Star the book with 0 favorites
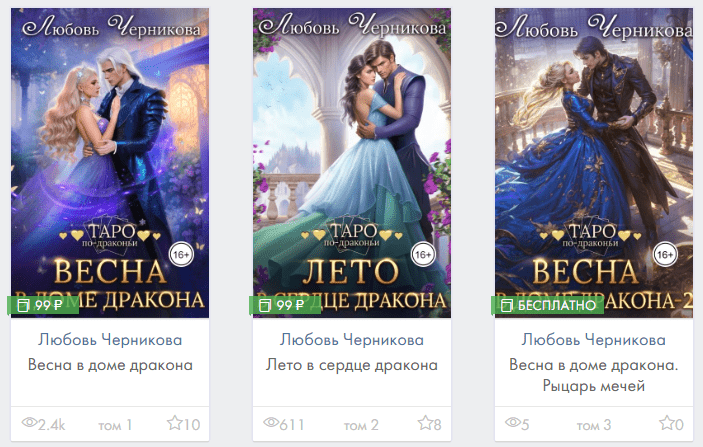This screenshot has width=703, height=447. [x=667, y=423]
